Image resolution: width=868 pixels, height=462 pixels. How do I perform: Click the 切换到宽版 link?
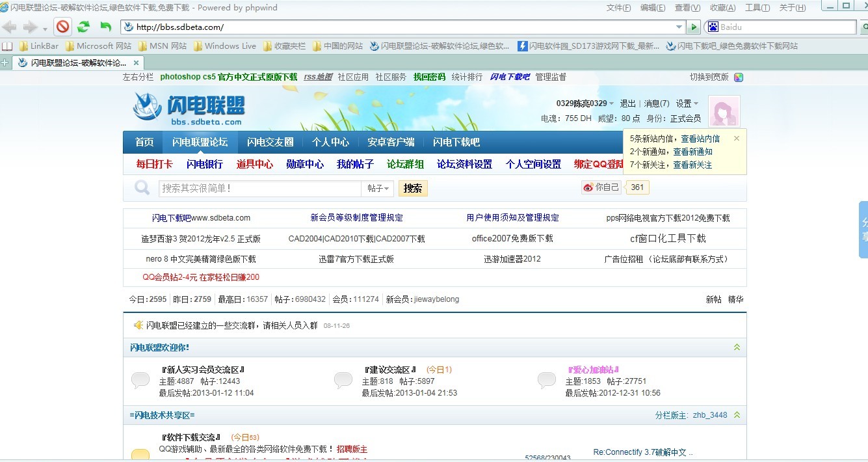pyautogui.click(x=709, y=77)
